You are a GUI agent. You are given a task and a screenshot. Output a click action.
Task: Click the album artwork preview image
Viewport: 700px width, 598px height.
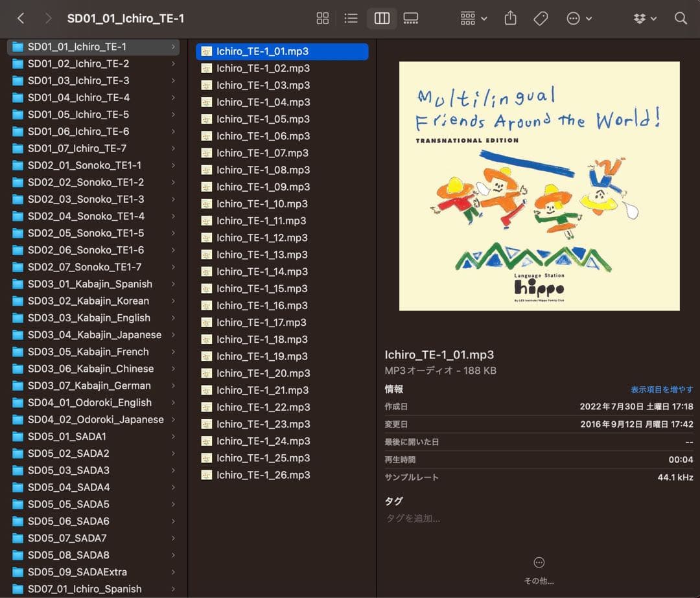[539, 186]
